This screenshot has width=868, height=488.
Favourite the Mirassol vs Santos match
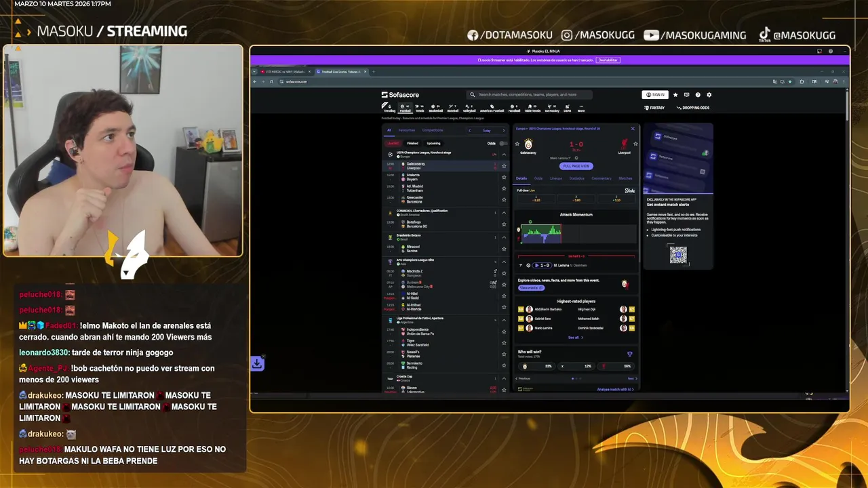pos(504,249)
